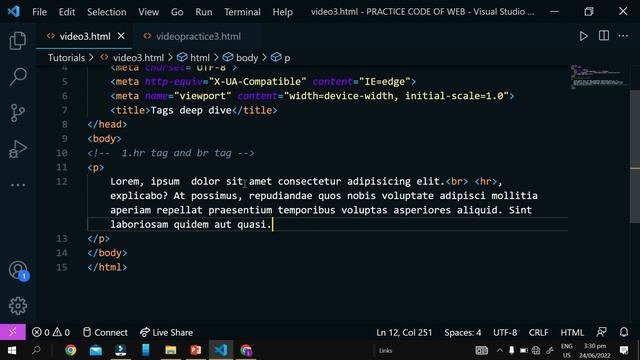This screenshot has width=640, height=360.
Task: Close the video3.html tab
Action: [121, 36]
